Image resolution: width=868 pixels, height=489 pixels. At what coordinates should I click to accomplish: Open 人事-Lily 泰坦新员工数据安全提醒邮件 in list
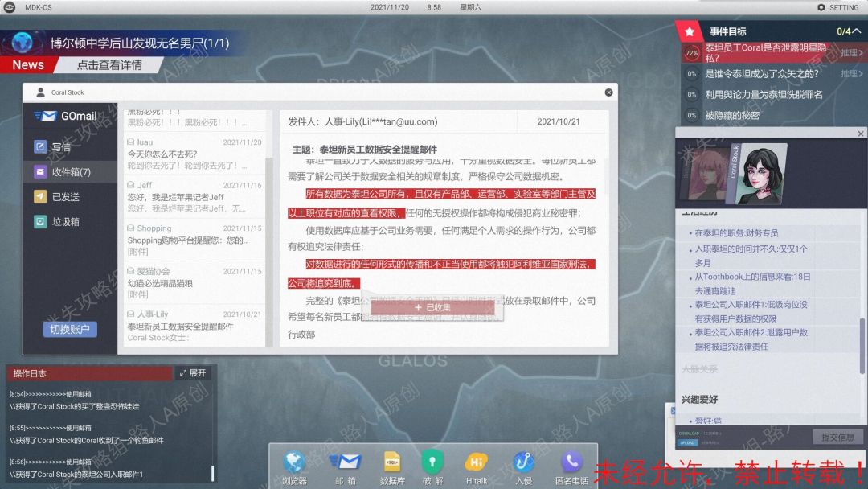pyautogui.click(x=194, y=326)
